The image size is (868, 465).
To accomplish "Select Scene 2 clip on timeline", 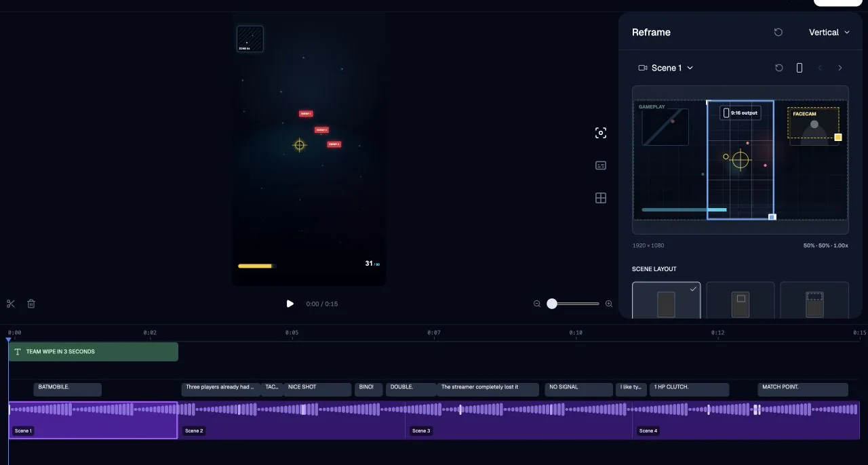I will pyautogui.click(x=292, y=420).
